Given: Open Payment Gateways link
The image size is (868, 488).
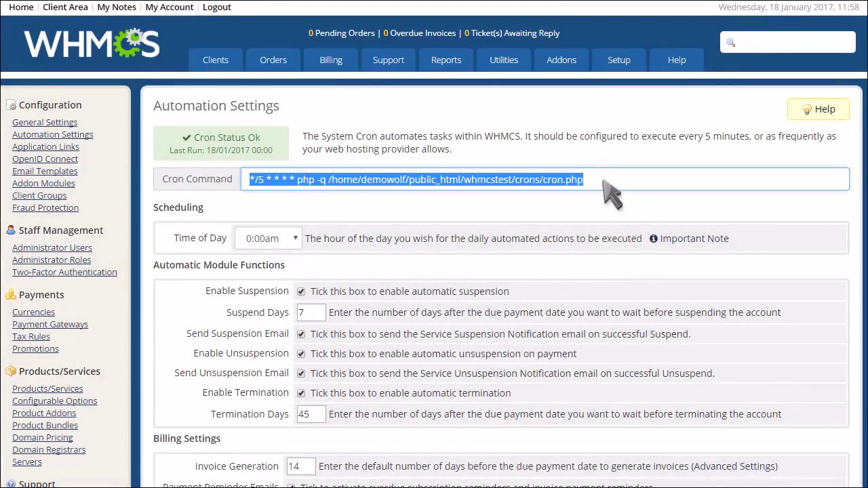Looking at the screenshot, I should coord(50,325).
